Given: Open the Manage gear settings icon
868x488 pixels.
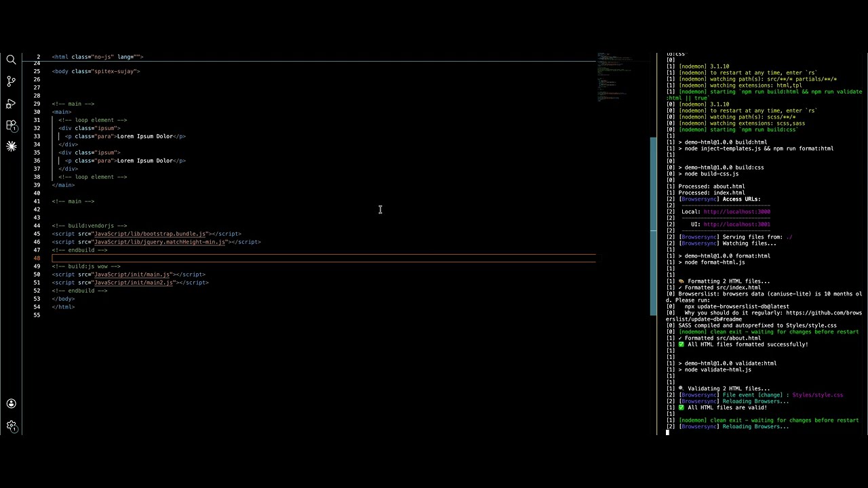Looking at the screenshot, I should [x=11, y=426].
